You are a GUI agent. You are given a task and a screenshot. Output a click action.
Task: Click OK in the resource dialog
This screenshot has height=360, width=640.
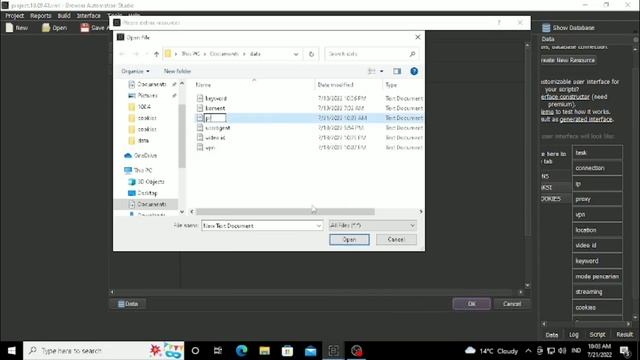(x=471, y=304)
